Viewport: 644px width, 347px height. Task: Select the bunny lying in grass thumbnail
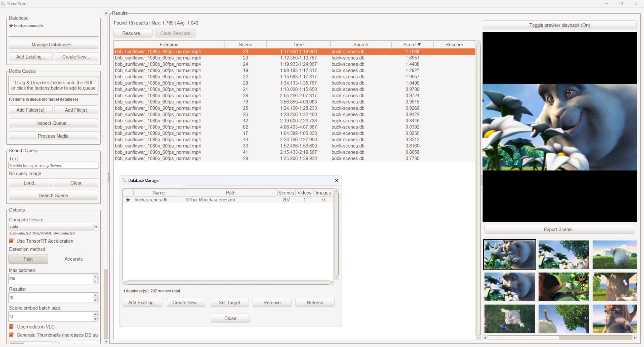509,319
